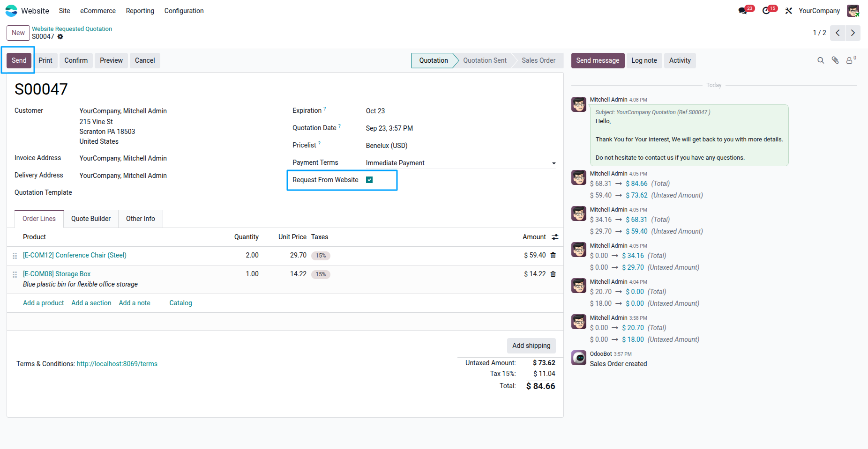The image size is (868, 449).
Task: Expand the Payment Terms dropdown
Action: pyautogui.click(x=554, y=163)
